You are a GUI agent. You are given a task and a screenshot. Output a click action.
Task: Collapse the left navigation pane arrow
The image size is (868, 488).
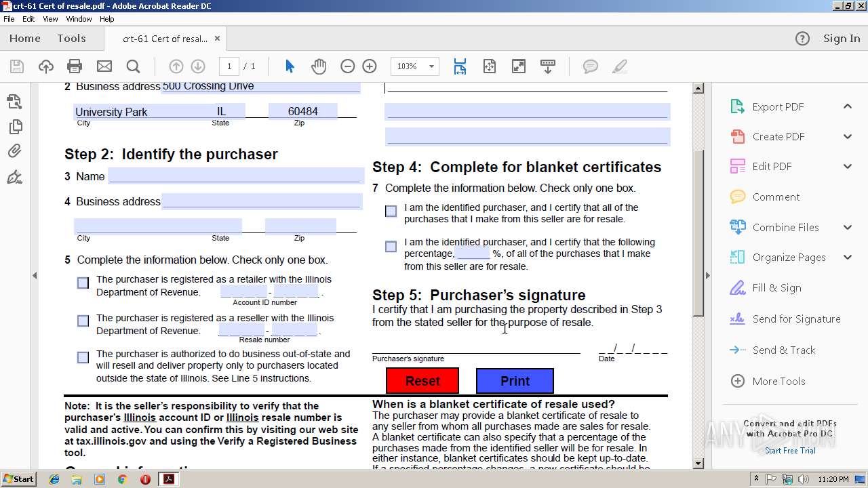point(35,275)
